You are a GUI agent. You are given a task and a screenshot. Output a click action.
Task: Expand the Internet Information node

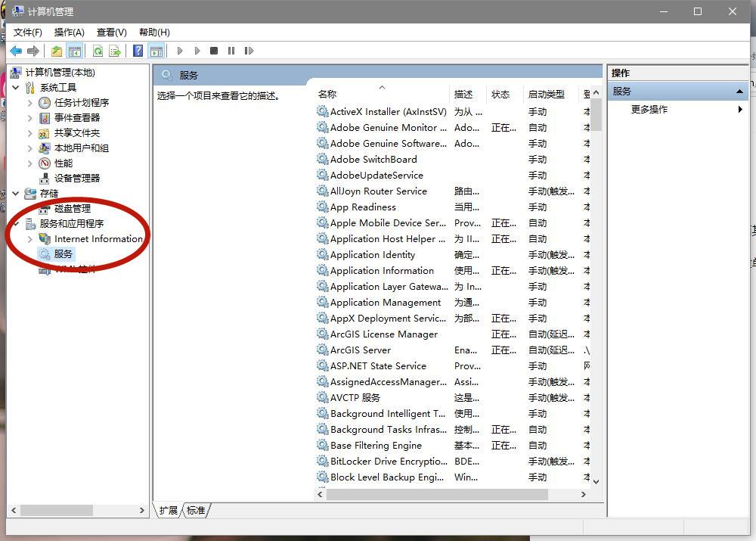(x=29, y=238)
